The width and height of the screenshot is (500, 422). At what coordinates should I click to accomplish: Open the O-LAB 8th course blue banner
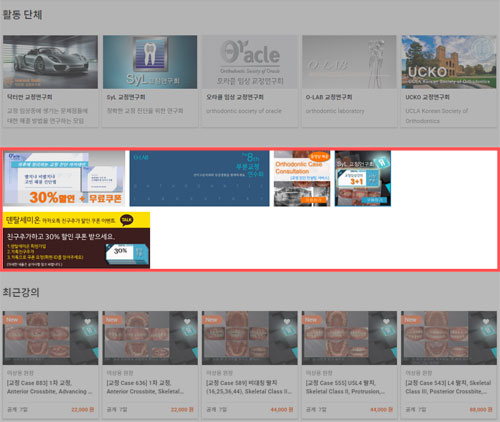[199, 178]
